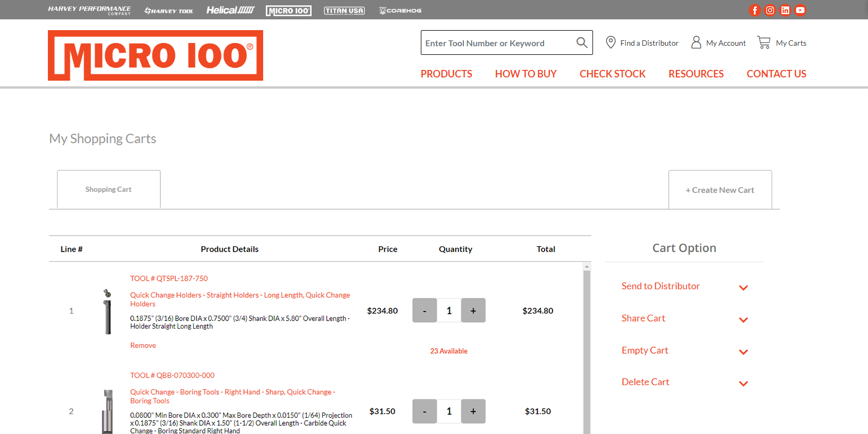
Task: Click Delete Cart option
Action: pyautogui.click(x=645, y=382)
